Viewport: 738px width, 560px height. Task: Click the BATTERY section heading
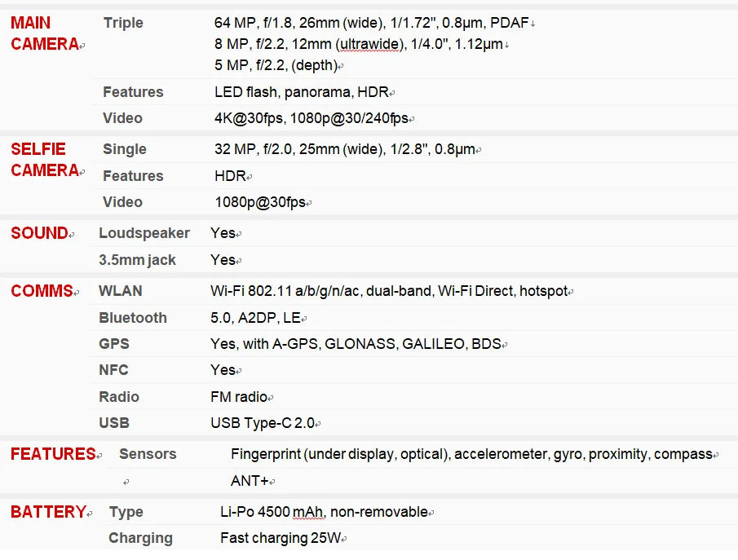pos(48,512)
